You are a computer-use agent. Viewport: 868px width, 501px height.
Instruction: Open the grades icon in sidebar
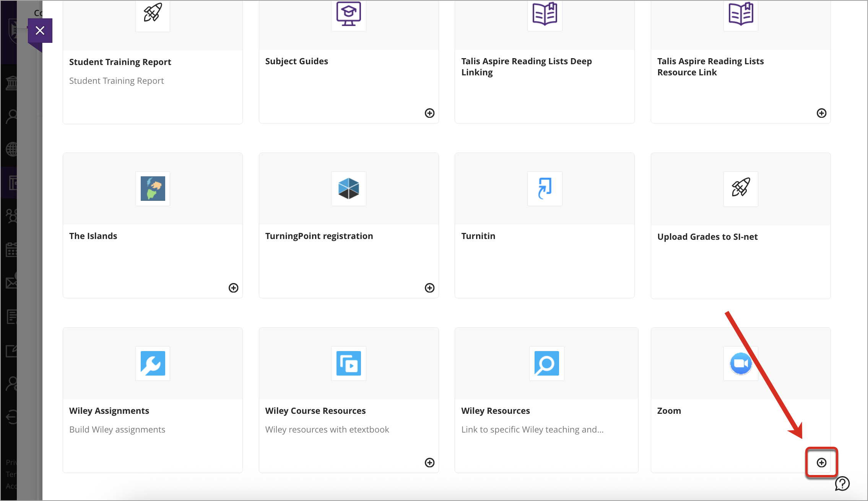click(x=11, y=317)
